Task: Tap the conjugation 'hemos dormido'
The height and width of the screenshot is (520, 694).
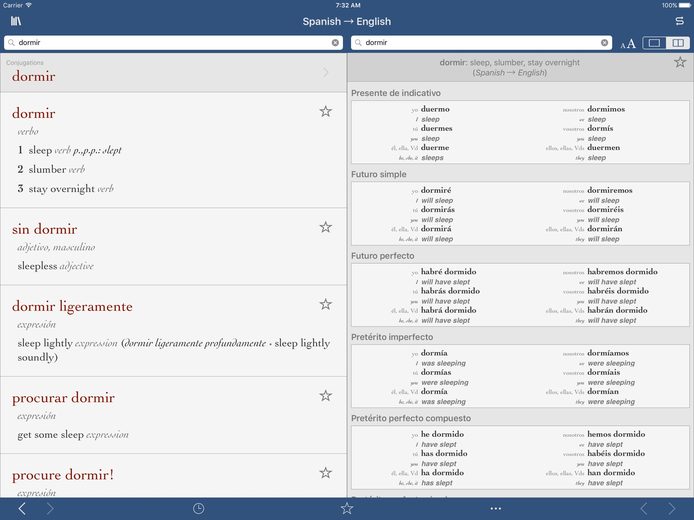Action: click(x=616, y=434)
